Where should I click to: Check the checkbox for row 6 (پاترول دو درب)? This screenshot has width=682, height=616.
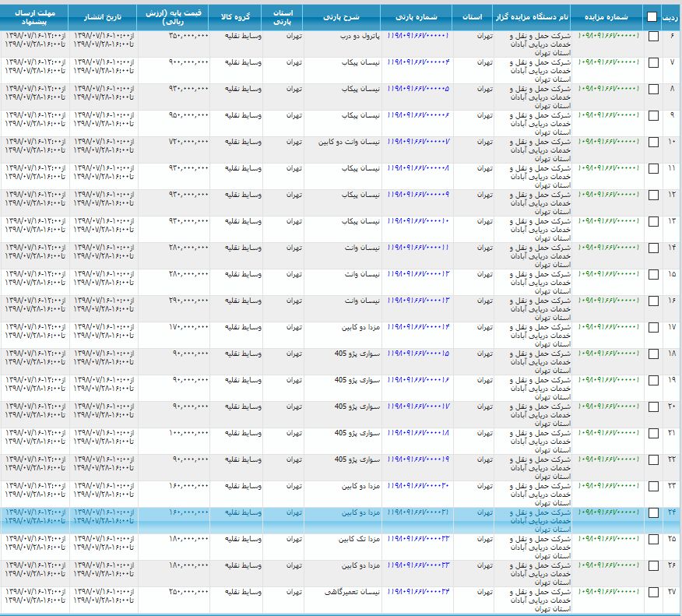coord(653,36)
